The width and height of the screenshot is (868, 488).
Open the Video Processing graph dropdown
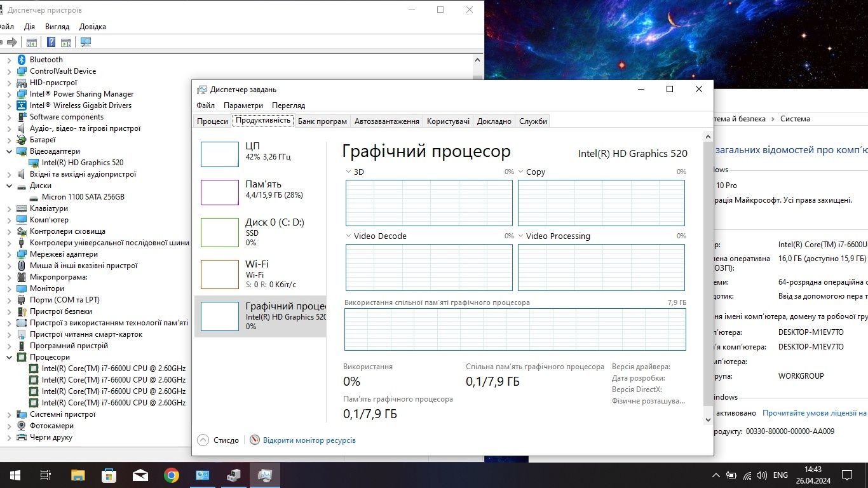(521, 236)
